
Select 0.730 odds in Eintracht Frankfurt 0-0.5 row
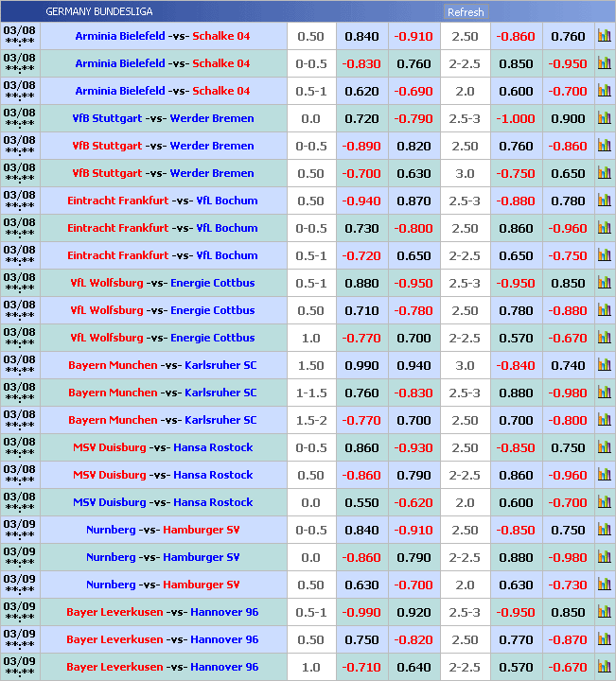361,229
